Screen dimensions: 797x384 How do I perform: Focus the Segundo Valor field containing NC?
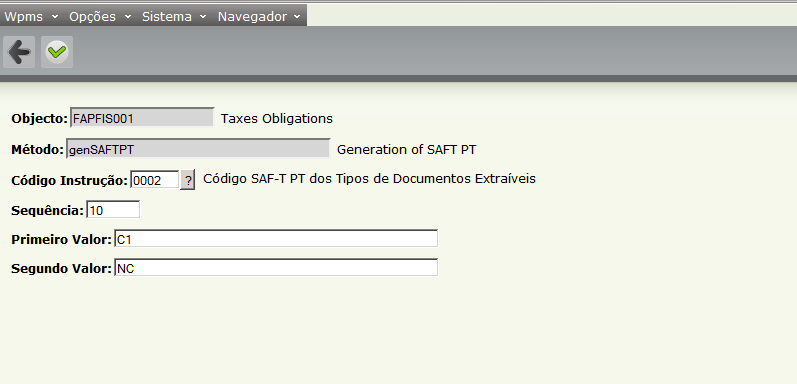(x=276, y=268)
